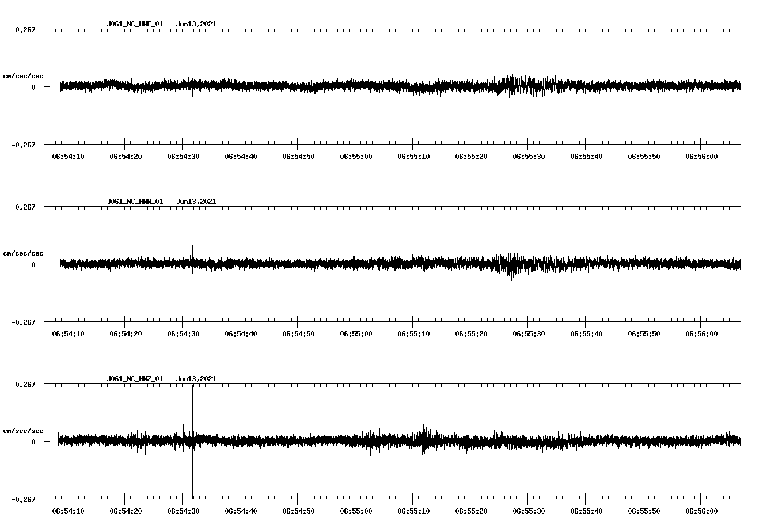Pick the 06:55:00 time label under HNE plot
This screenshot has width=782, height=532.
point(356,156)
